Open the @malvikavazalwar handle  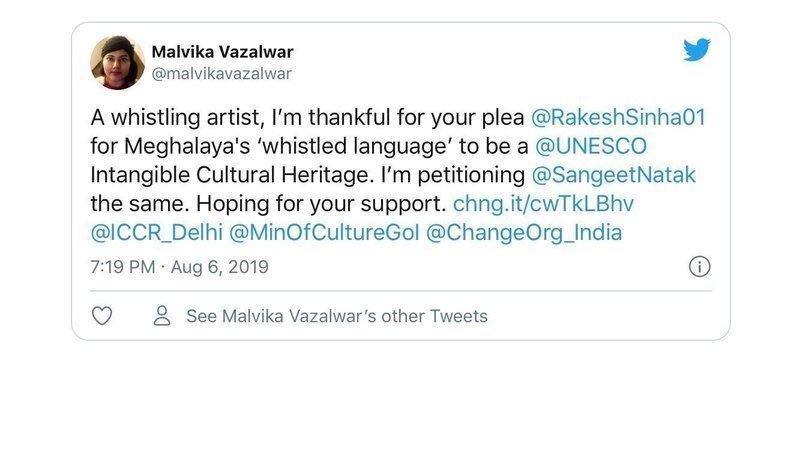(x=221, y=73)
